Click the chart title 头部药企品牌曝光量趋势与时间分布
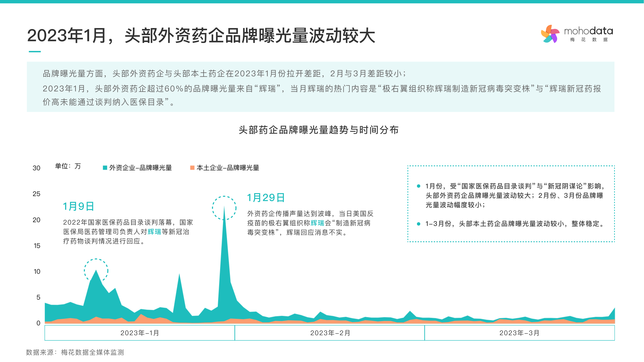This screenshot has width=644, height=362. pyautogui.click(x=319, y=130)
